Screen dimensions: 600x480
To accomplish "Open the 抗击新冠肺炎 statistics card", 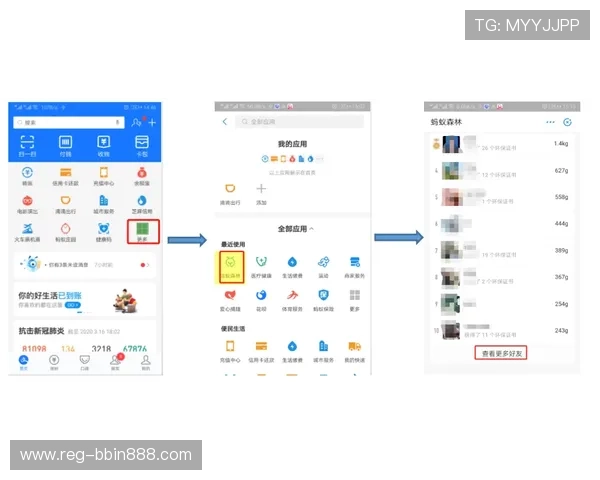I will (x=85, y=337).
